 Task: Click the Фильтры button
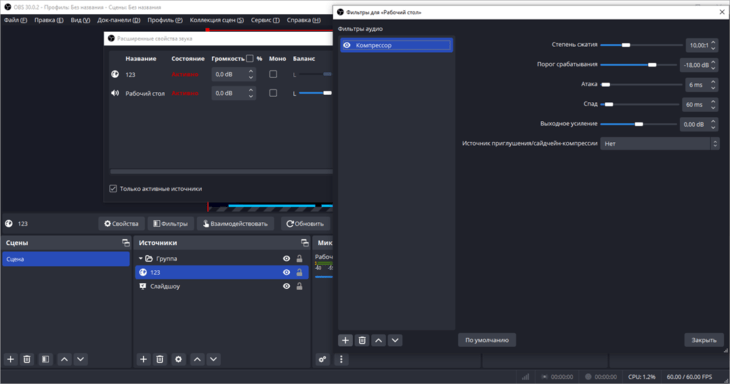tap(171, 224)
